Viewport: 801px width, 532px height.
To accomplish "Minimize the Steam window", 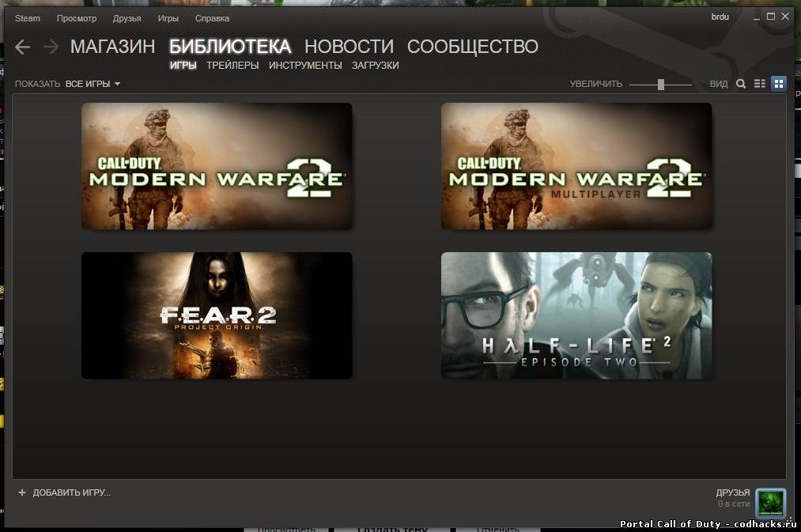I will click(757, 17).
